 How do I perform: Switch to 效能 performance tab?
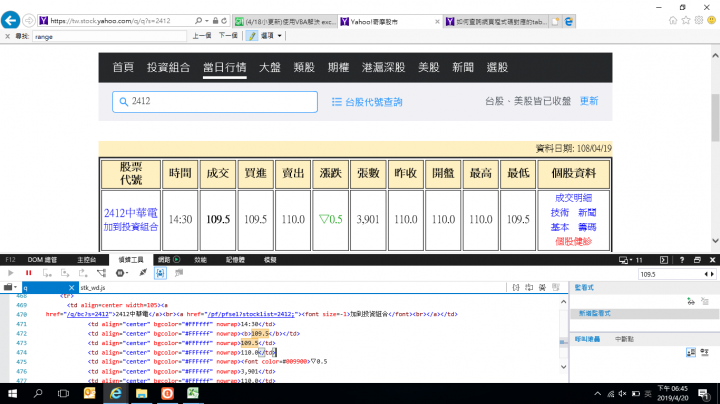tap(200, 260)
